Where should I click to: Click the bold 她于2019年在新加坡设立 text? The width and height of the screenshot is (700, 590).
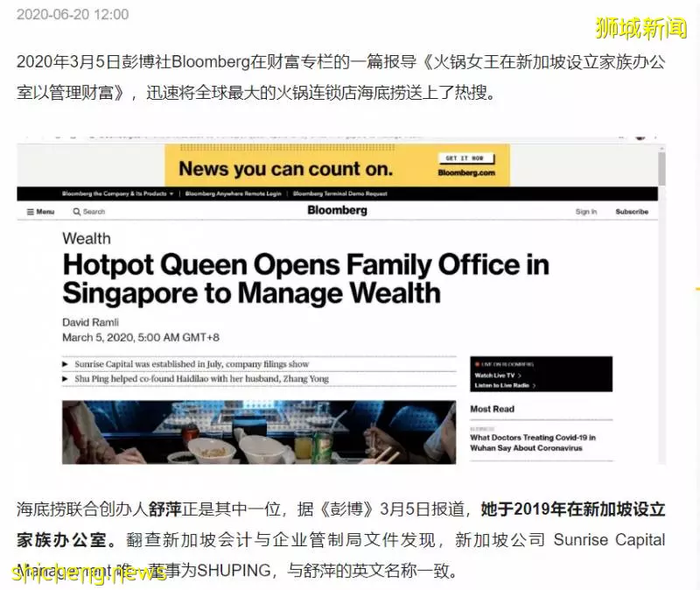click(573, 509)
